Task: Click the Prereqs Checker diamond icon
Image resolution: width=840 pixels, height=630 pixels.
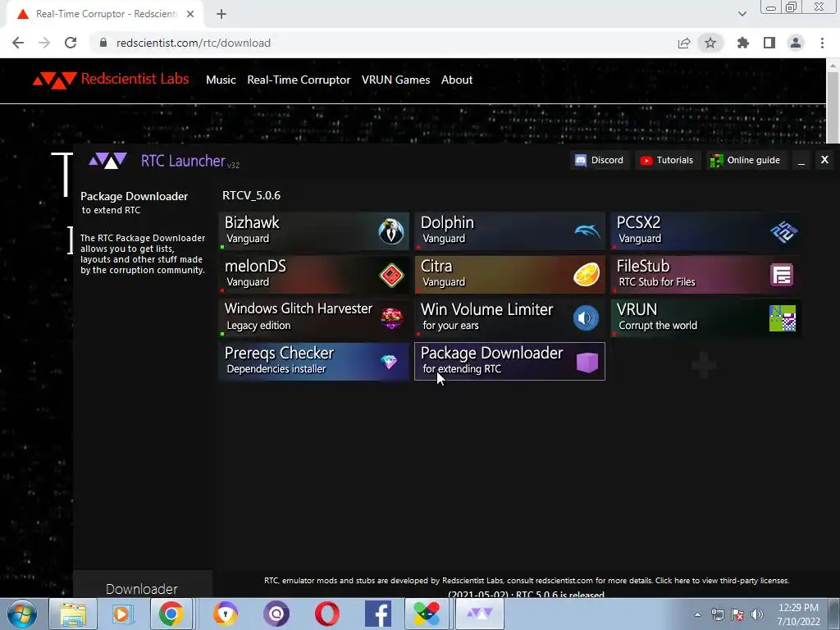Action: click(389, 362)
